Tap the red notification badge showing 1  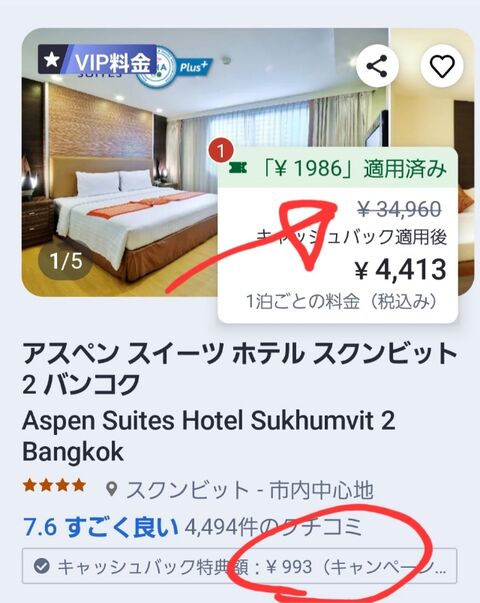pyautogui.click(x=221, y=151)
